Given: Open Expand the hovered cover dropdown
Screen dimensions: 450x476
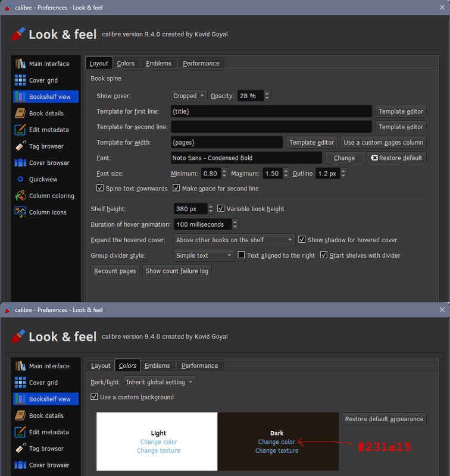Looking at the screenshot, I should tap(235, 240).
